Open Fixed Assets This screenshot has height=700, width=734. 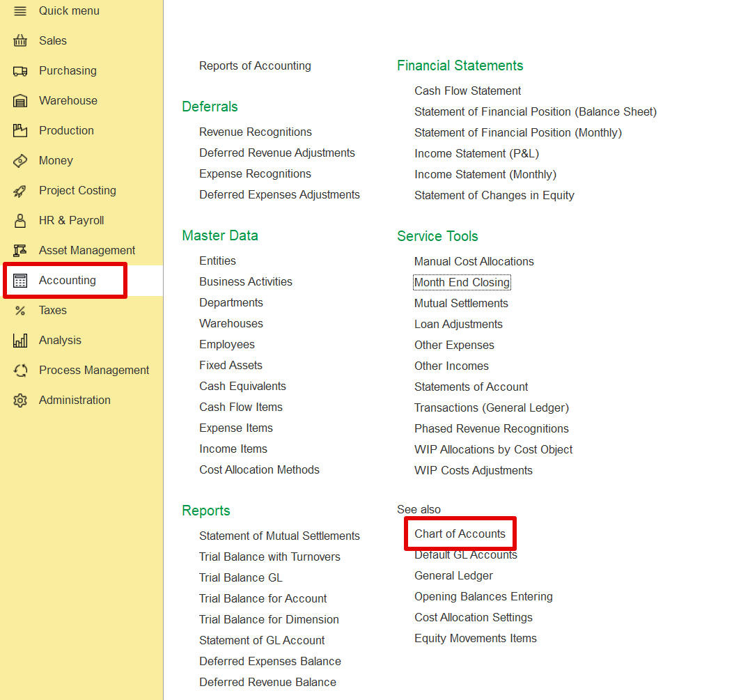pyautogui.click(x=231, y=365)
